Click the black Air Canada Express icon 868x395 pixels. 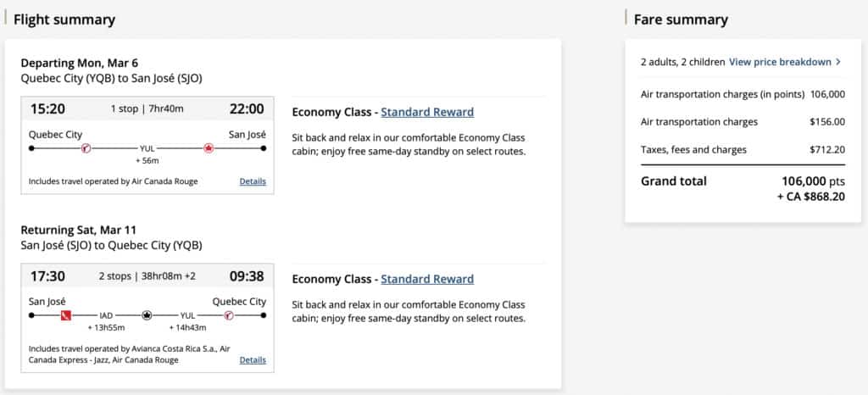coord(147,315)
